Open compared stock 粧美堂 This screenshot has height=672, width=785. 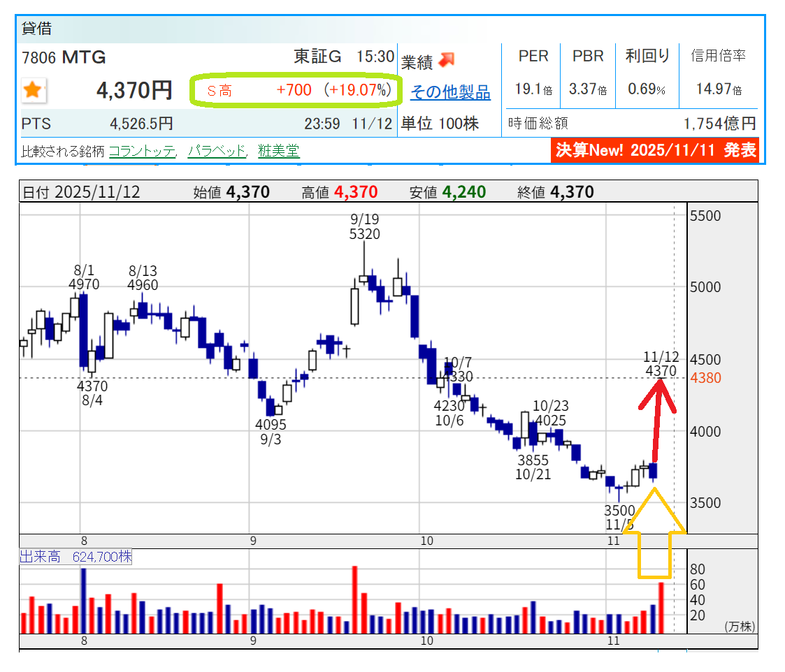point(278,151)
